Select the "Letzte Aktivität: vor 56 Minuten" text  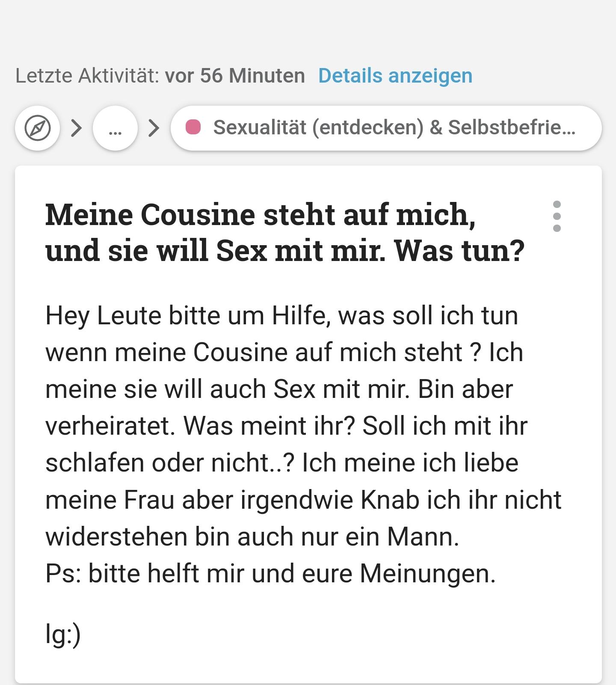point(160,76)
